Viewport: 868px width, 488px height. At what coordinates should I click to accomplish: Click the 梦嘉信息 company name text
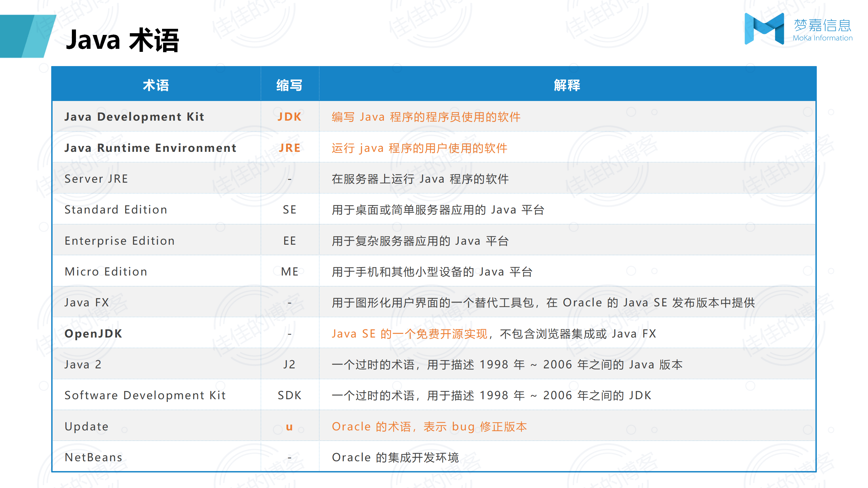[823, 25]
